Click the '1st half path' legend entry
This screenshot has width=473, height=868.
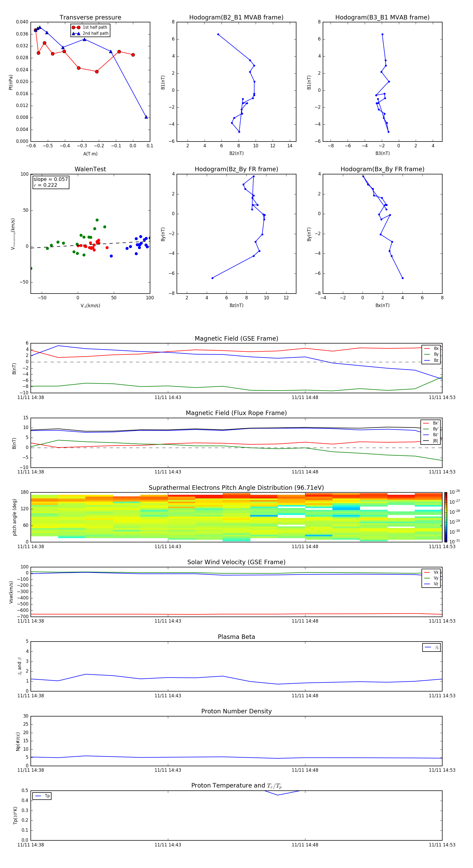pos(90,27)
